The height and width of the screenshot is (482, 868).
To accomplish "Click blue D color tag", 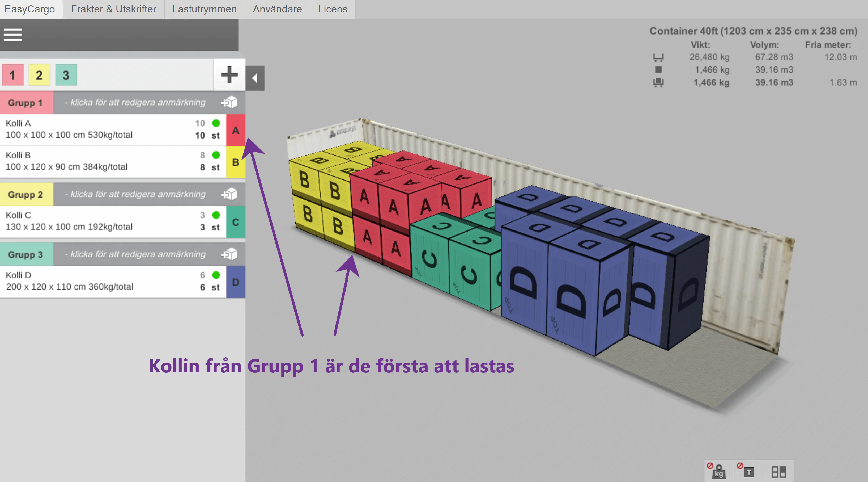I will click(x=236, y=282).
